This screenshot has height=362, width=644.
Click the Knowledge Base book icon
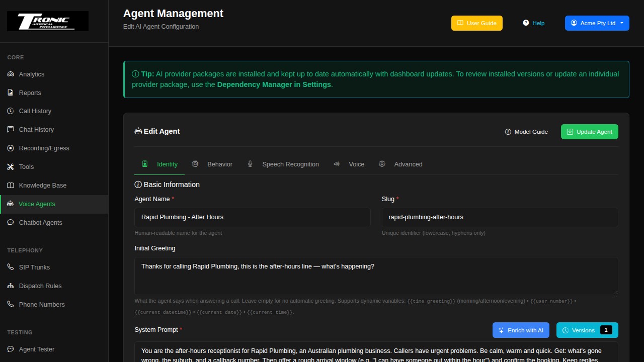pyautogui.click(x=11, y=186)
